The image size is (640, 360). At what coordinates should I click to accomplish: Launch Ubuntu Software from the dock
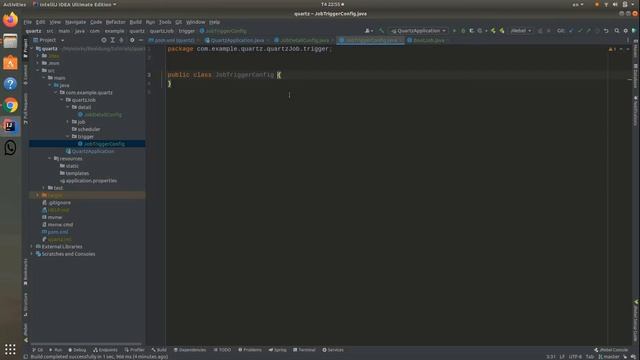coord(10,62)
